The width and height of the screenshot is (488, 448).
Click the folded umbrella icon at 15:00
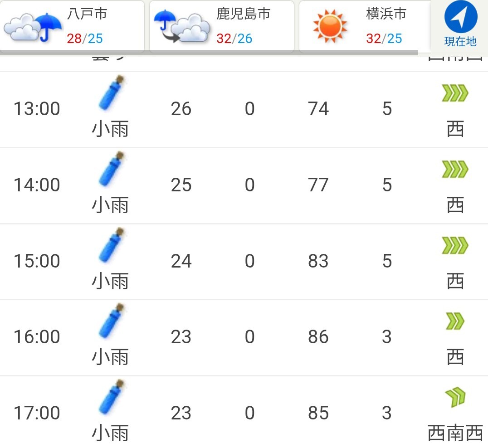pyautogui.click(x=112, y=245)
